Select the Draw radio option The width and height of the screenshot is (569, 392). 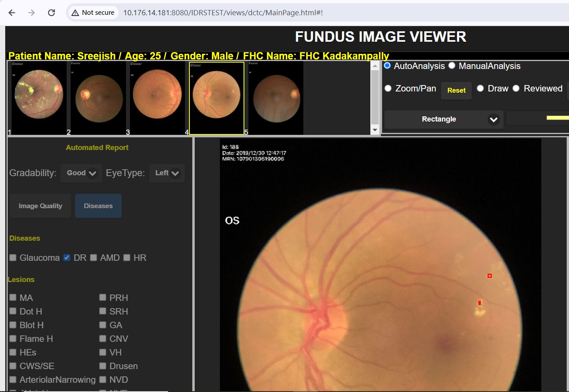pos(480,88)
